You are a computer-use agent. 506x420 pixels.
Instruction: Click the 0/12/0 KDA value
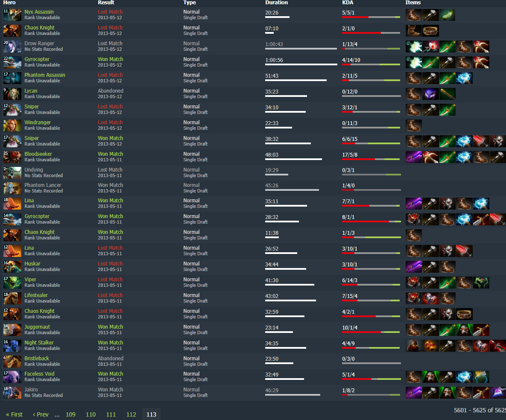(350, 92)
